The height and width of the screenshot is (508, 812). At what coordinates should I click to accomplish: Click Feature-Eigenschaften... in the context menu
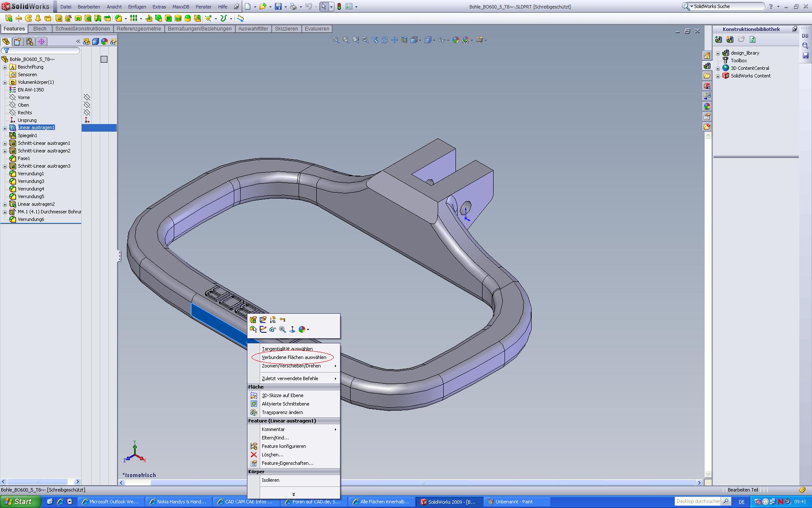pos(287,463)
